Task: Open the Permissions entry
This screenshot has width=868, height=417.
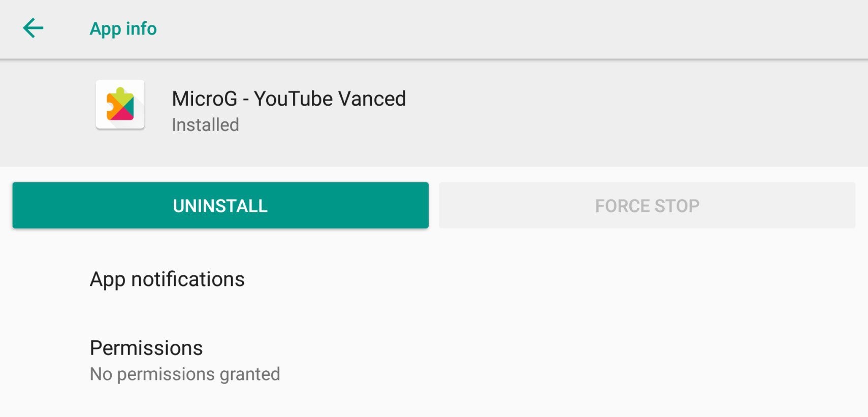Action: click(x=146, y=348)
